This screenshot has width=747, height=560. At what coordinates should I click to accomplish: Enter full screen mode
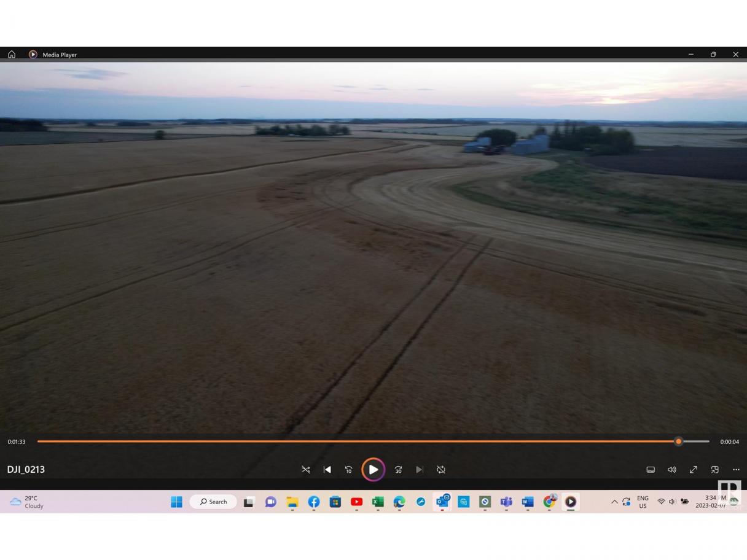coord(694,470)
